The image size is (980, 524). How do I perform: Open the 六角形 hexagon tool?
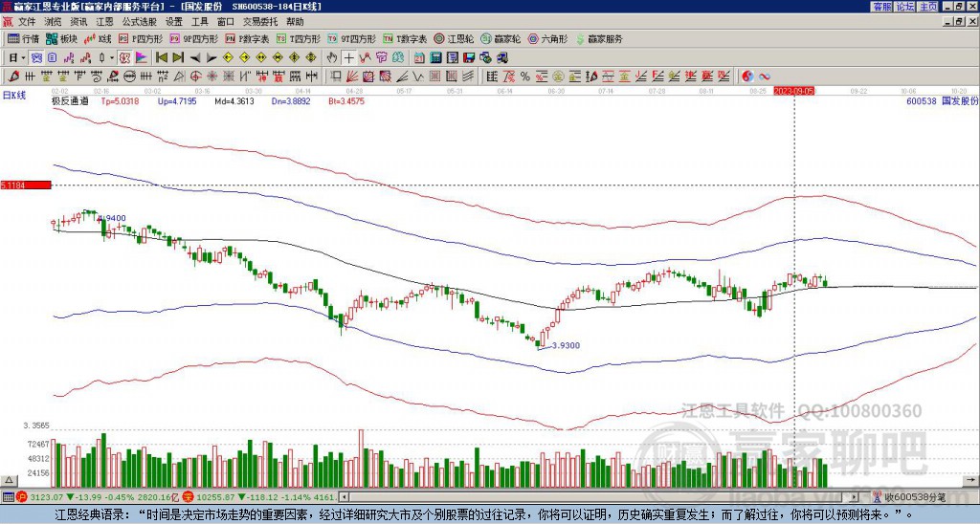tap(547, 38)
